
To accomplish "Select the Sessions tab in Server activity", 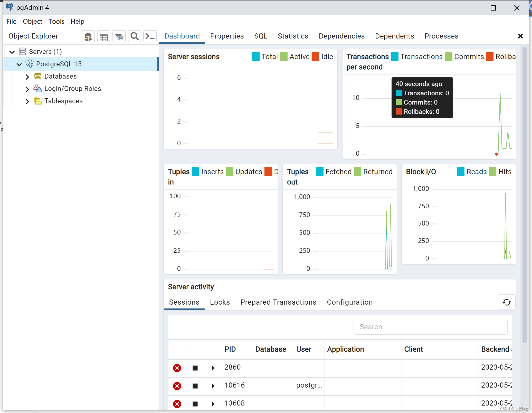I will pyautogui.click(x=184, y=302).
